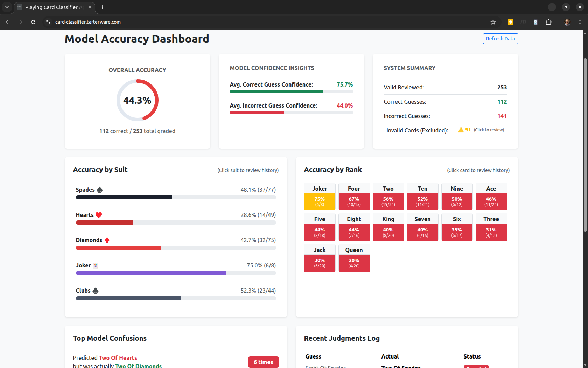Open the Seven rank card tile
The height and width of the screenshot is (368, 588).
pyautogui.click(x=423, y=227)
